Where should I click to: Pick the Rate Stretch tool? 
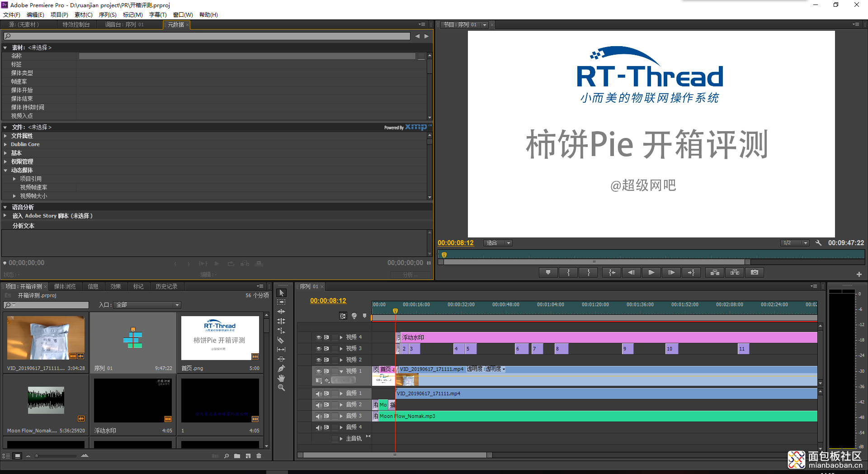(281, 330)
